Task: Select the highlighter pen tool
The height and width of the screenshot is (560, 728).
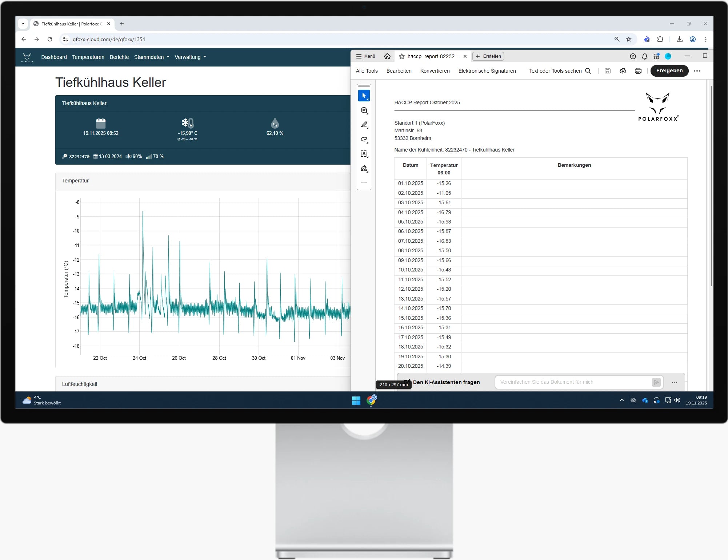Action: point(364,125)
